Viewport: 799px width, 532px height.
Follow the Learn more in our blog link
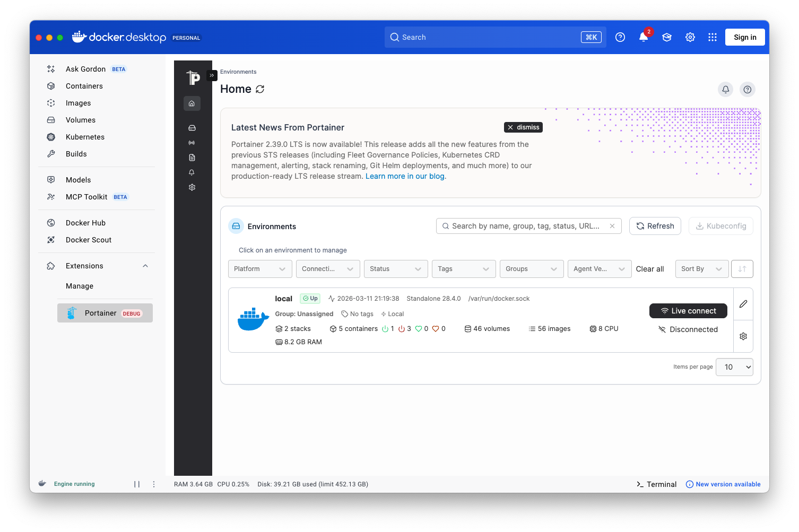[405, 176]
